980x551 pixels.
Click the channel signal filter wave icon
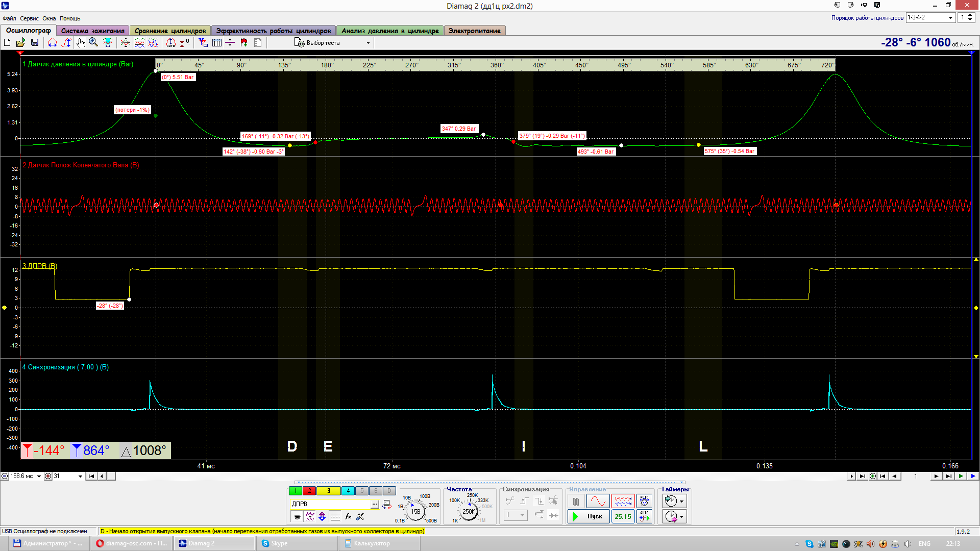click(x=310, y=516)
